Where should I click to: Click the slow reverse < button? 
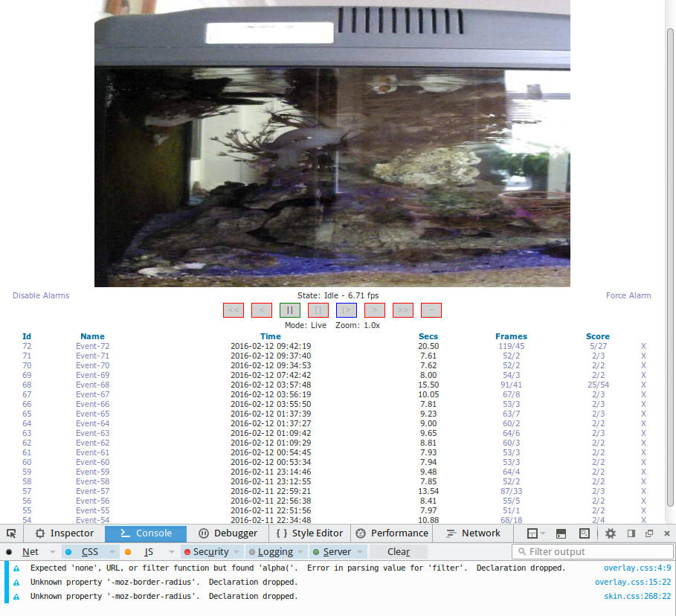[262, 310]
